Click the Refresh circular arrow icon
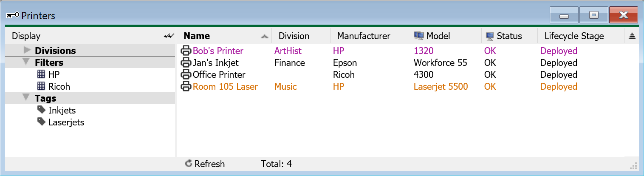 [189, 164]
